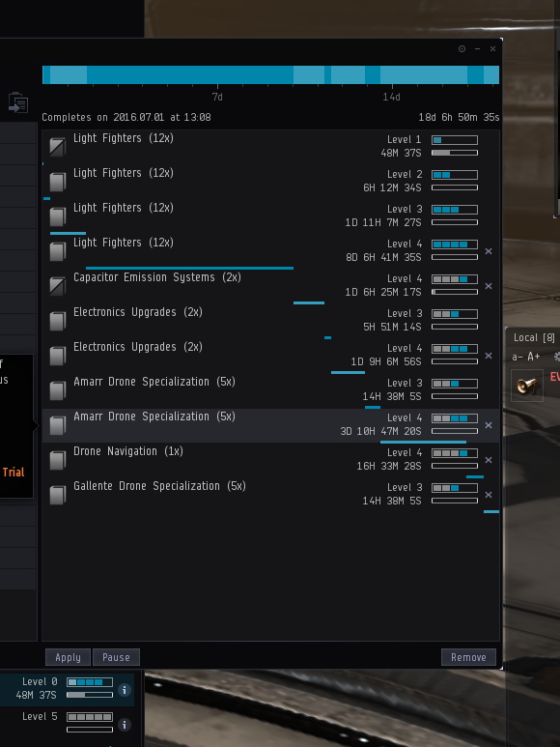Open skill queue window settings circle icon

(x=462, y=48)
